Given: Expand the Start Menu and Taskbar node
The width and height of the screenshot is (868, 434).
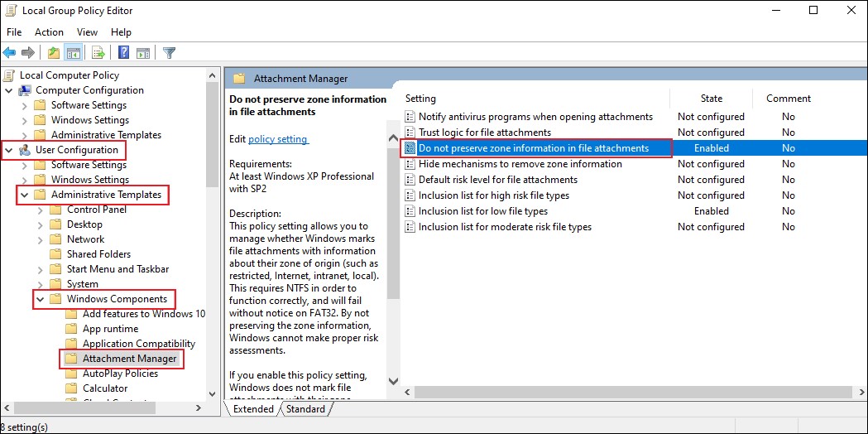Looking at the screenshot, I should (40, 269).
